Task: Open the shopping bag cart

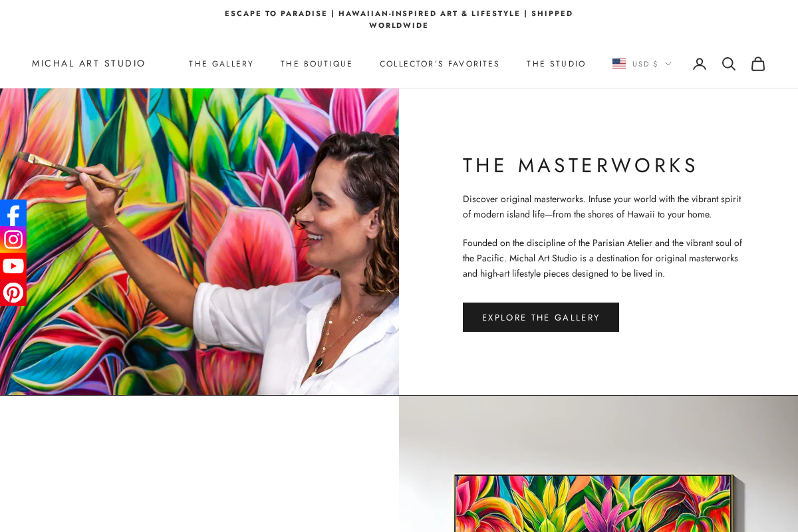Action: point(758,64)
